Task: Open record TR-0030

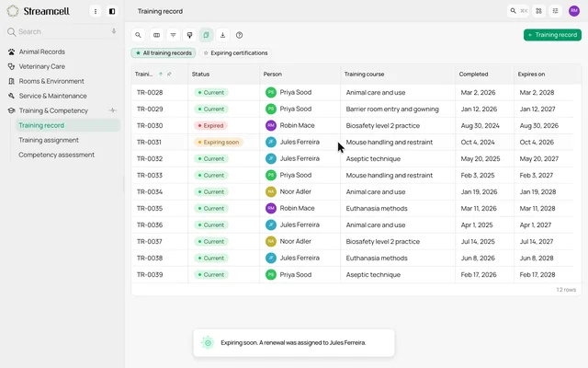Action: (x=150, y=125)
